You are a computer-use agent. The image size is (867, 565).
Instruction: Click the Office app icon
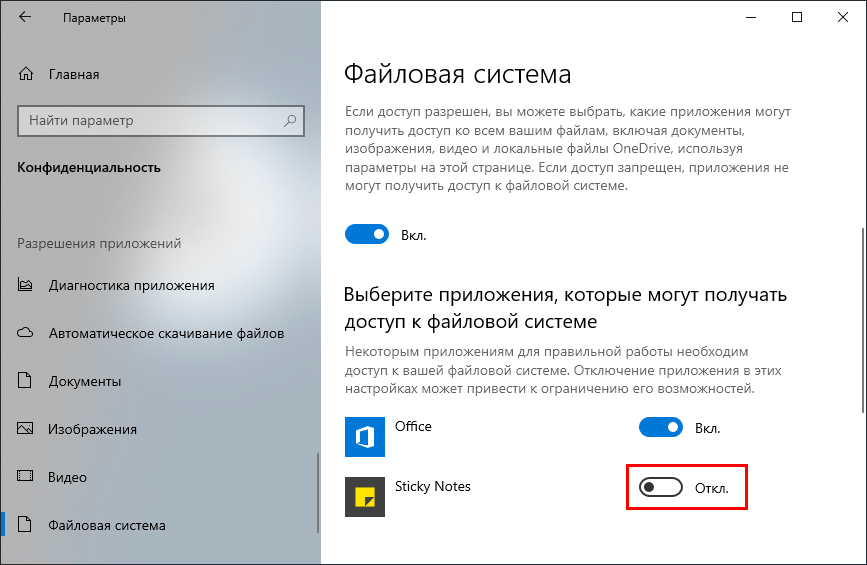365,437
